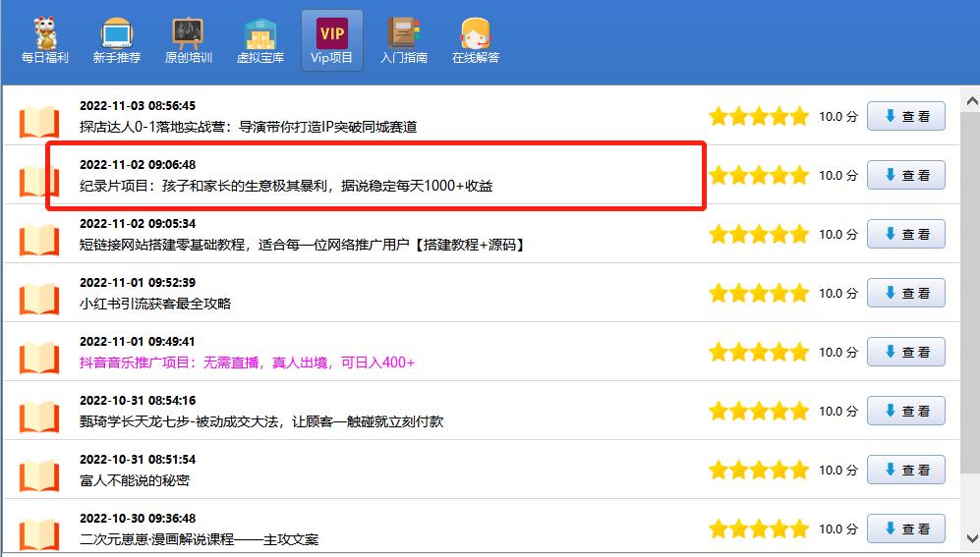Click book icon beside 探店达人0-1落地实战营 entry
The width and height of the screenshot is (980, 557).
pos(38,121)
